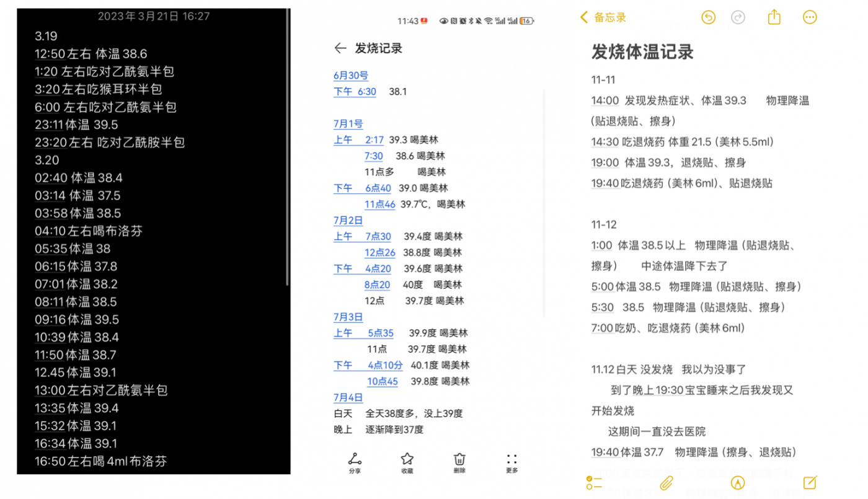Tap the 1:00 time before 体温38.5以上
868x499 pixels.
601,245
